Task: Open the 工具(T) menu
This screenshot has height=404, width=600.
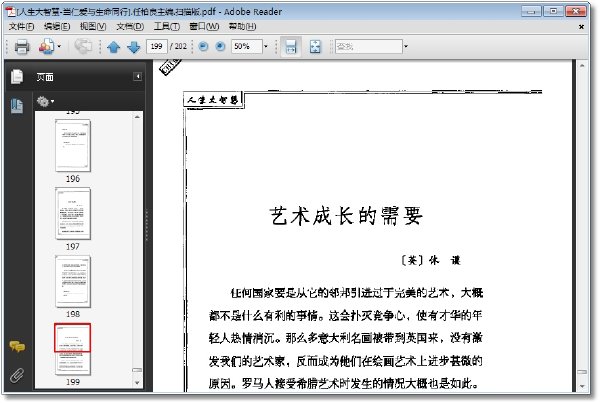Action: pos(167,26)
